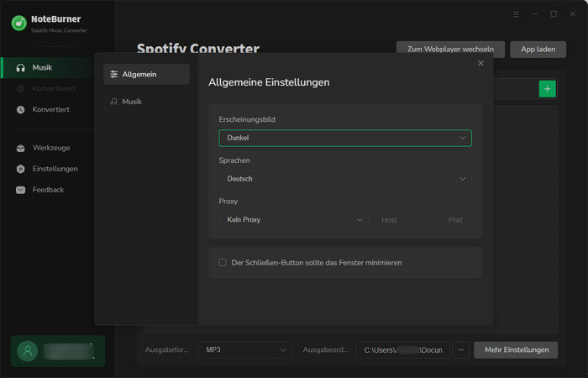Maximize the NoteBurner window
The image size is (588, 378).
(x=554, y=14)
